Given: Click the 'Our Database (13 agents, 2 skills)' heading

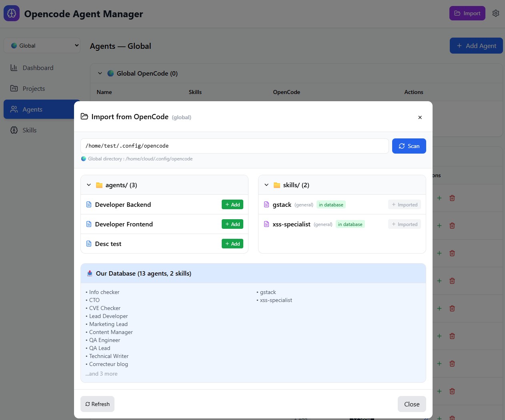Looking at the screenshot, I should pos(144,273).
